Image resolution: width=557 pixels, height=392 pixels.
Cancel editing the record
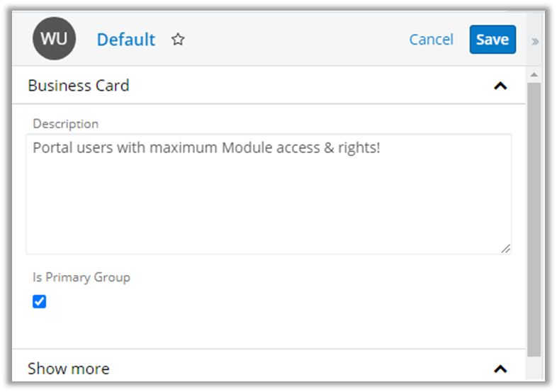(x=431, y=40)
